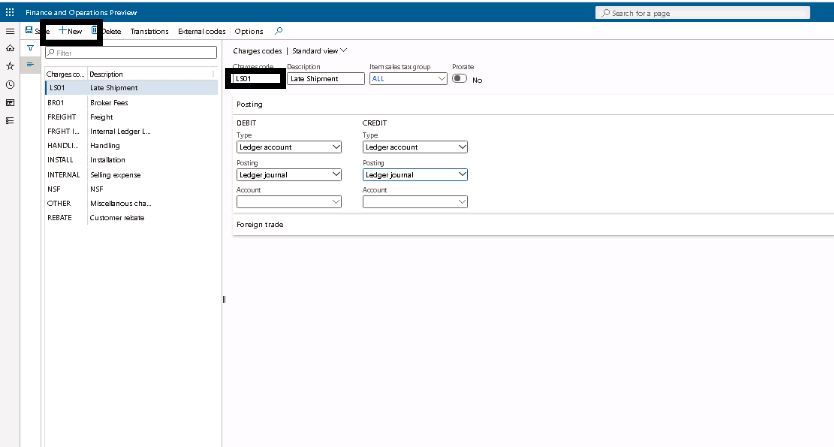Viewport: 834px width, 447px height.
Task: Open the app launcher waffle icon
Action: point(10,12)
